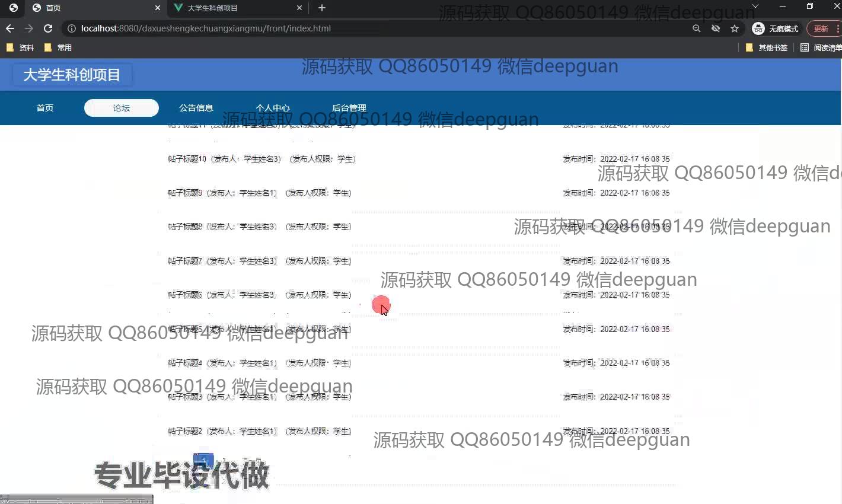Select 首页 in the navigation bar
Screen dimensions: 842x504
pos(45,108)
